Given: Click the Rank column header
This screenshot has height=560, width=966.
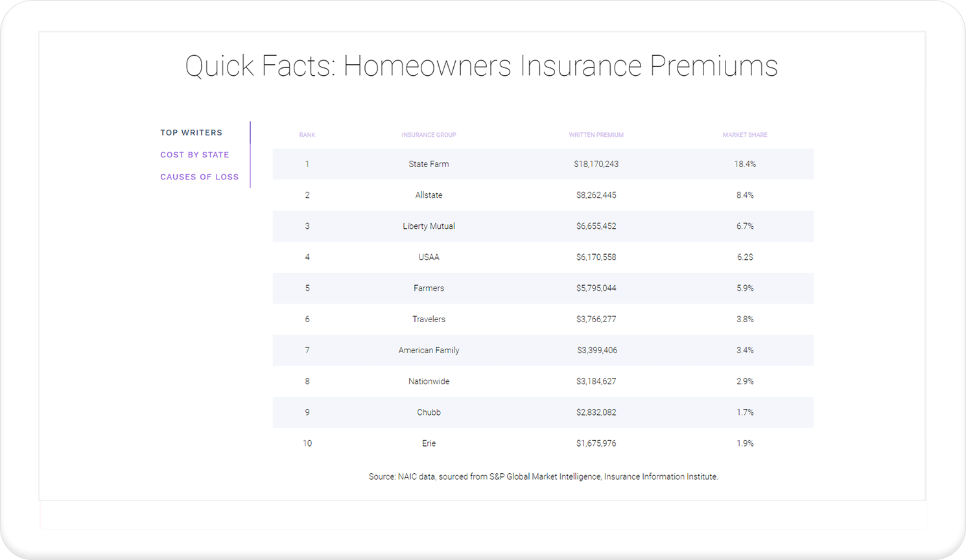Looking at the screenshot, I should click(x=307, y=135).
